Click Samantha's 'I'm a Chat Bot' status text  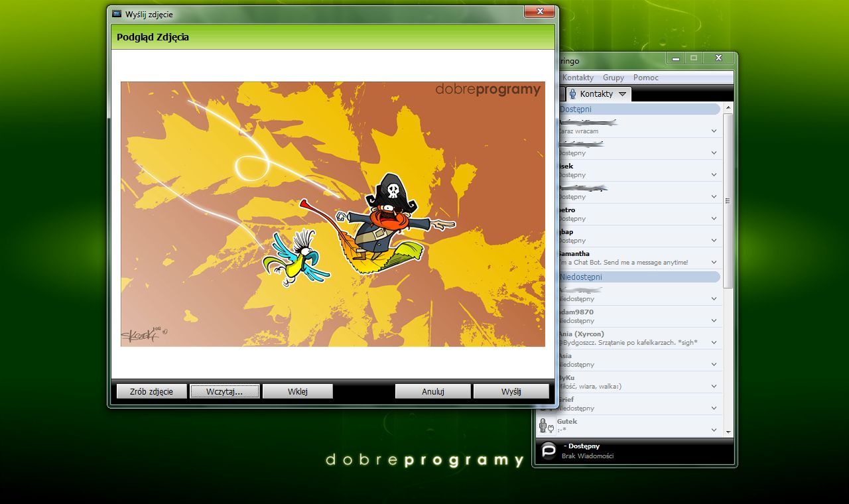[623, 262]
